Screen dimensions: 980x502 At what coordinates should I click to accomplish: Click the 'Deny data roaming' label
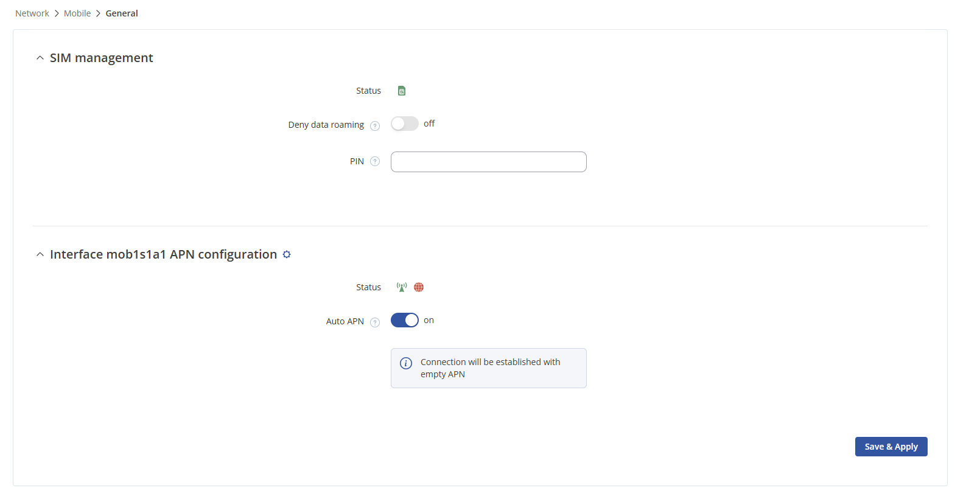click(326, 125)
